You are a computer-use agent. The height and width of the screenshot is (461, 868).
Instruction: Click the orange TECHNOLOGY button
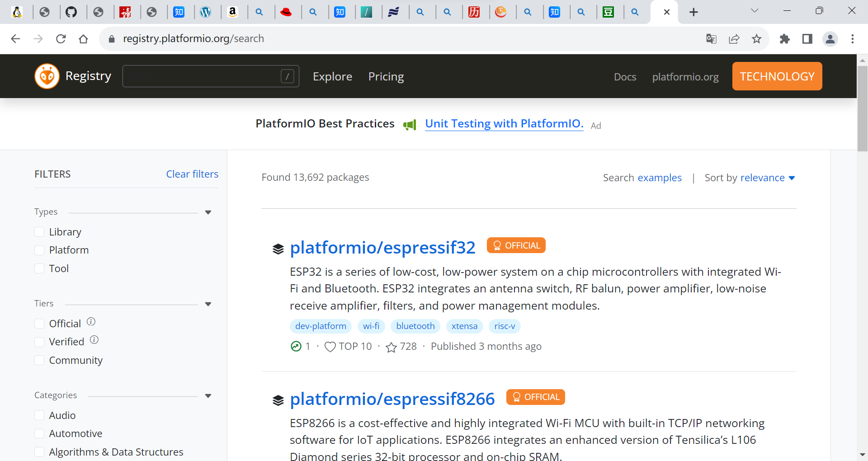pos(777,76)
